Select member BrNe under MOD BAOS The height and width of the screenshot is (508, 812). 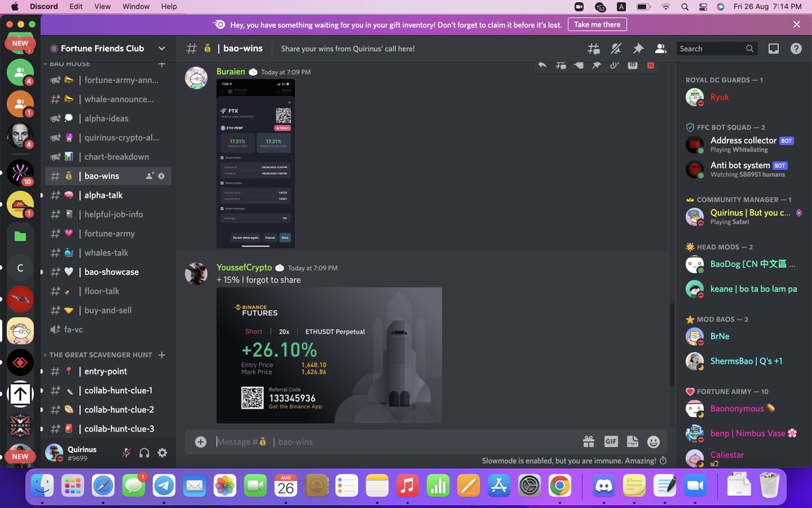pyautogui.click(x=743, y=336)
